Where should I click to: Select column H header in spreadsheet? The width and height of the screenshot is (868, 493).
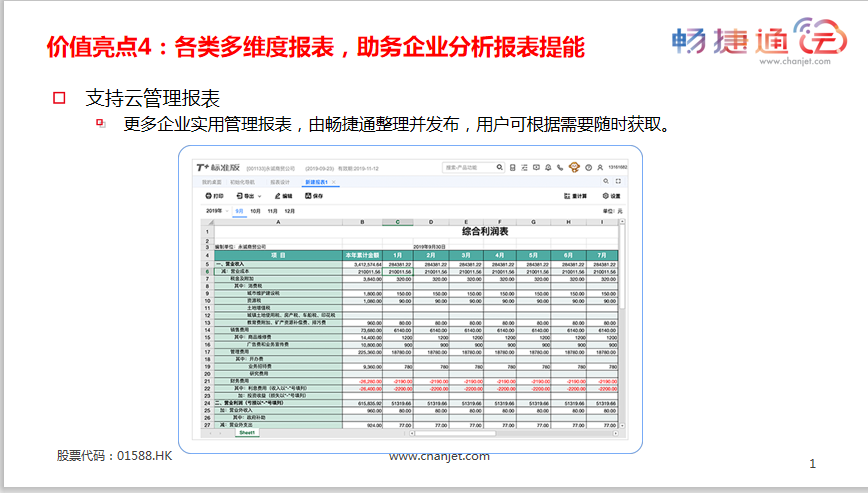tap(569, 222)
